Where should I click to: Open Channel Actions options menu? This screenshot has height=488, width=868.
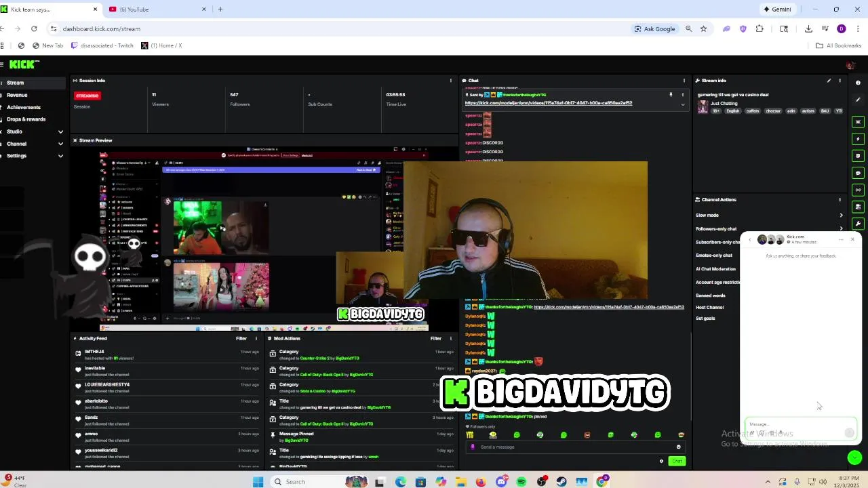840,200
